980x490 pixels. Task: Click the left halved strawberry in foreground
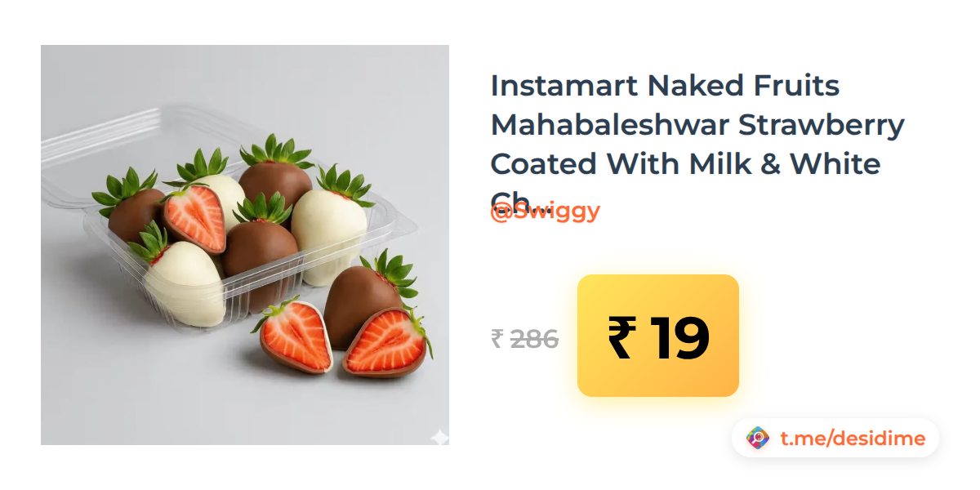[x=296, y=337]
